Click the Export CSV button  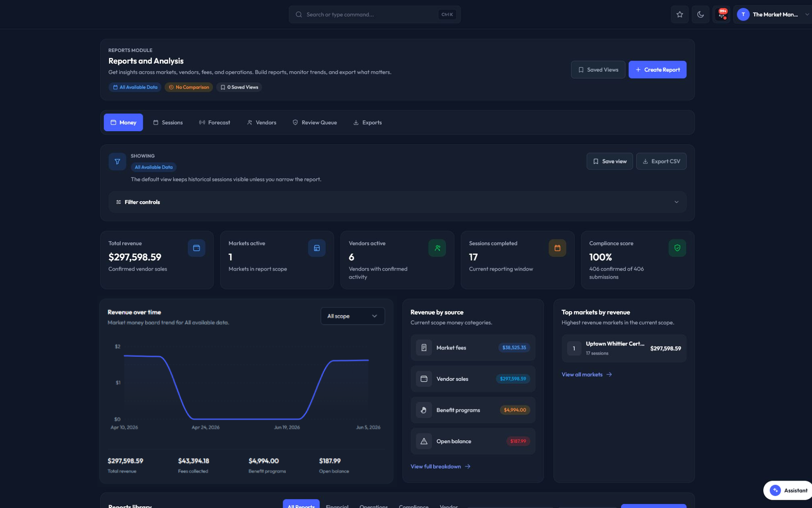[661, 162]
